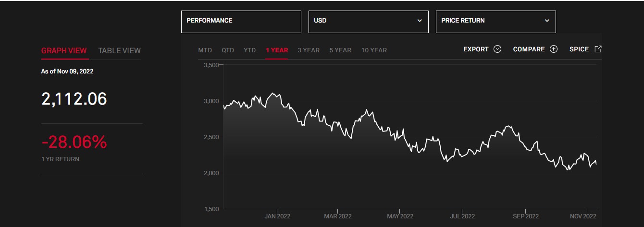
Task: Select the QTD time range
Action: coord(228,50)
